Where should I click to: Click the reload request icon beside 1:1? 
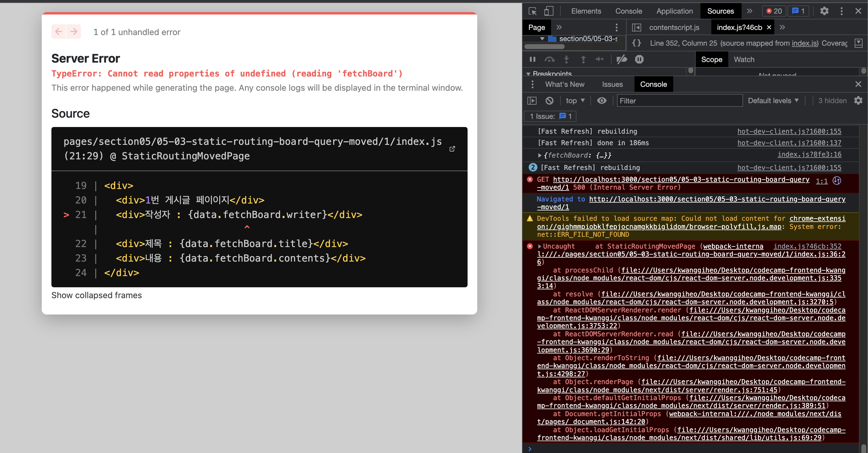(x=837, y=181)
